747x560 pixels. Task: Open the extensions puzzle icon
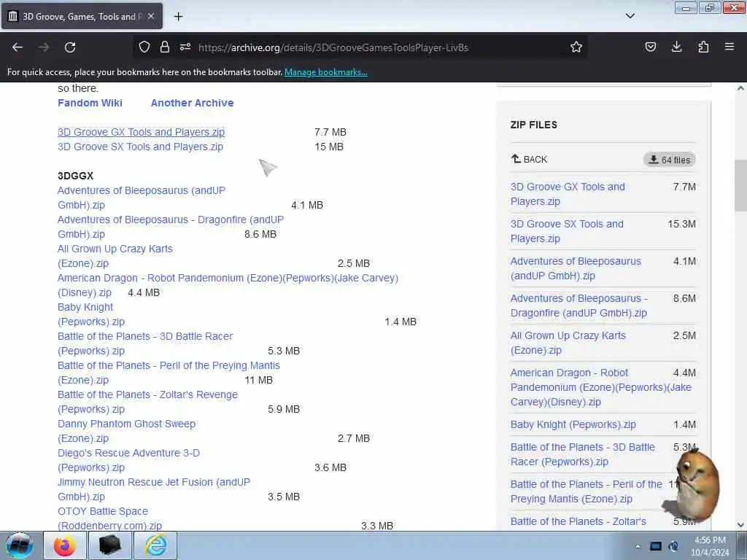click(x=703, y=47)
